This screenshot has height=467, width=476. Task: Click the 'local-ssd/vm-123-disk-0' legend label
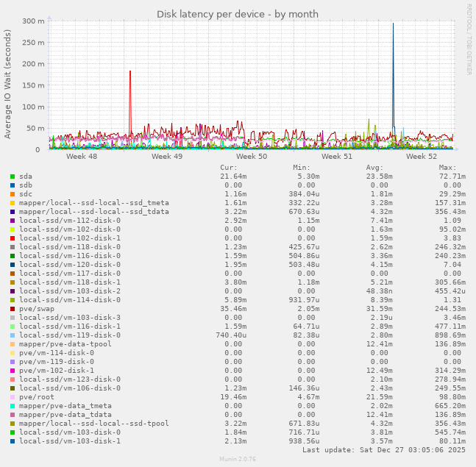click(x=70, y=379)
